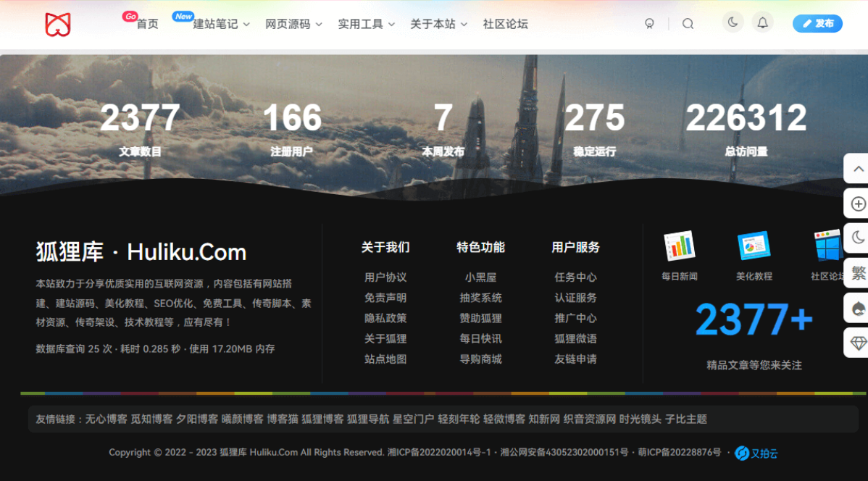Expand the 实用工具 dropdown menu
The height and width of the screenshot is (481, 868).
click(x=366, y=24)
